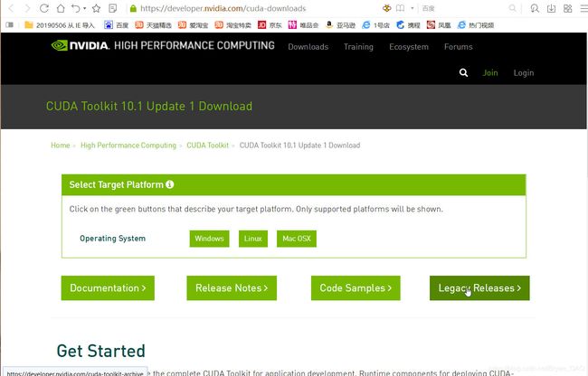This screenshot has width=588, height=376.
Task: Select the Mac OSX operating system button
Action: (x=297, y=239)
